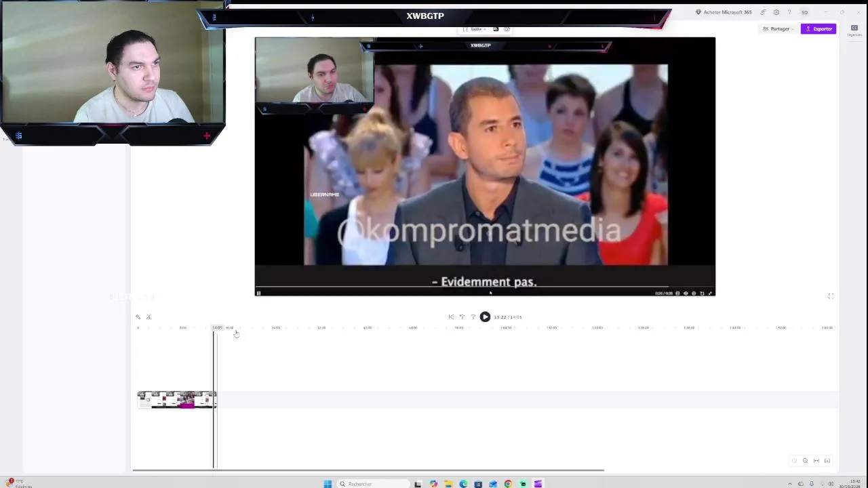Select the scissors split tool
868x488 pixels.
(x=149, y=317)
